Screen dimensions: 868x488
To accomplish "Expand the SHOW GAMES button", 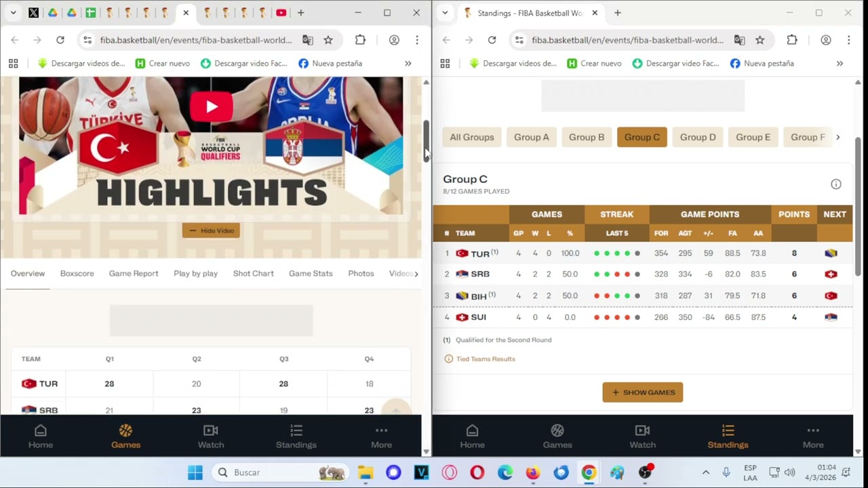I will [x=643, y=392].
